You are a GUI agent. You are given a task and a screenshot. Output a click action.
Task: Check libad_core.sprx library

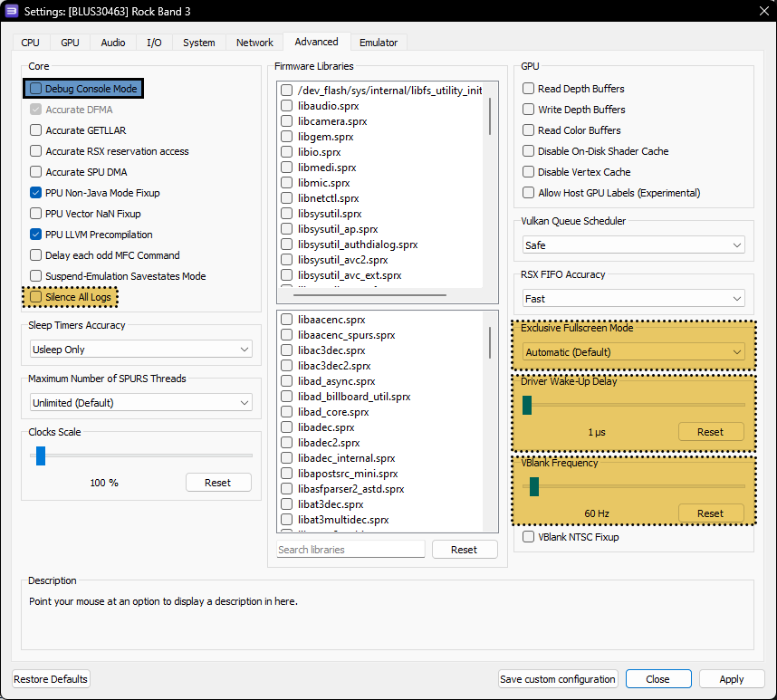click(286, 412)
